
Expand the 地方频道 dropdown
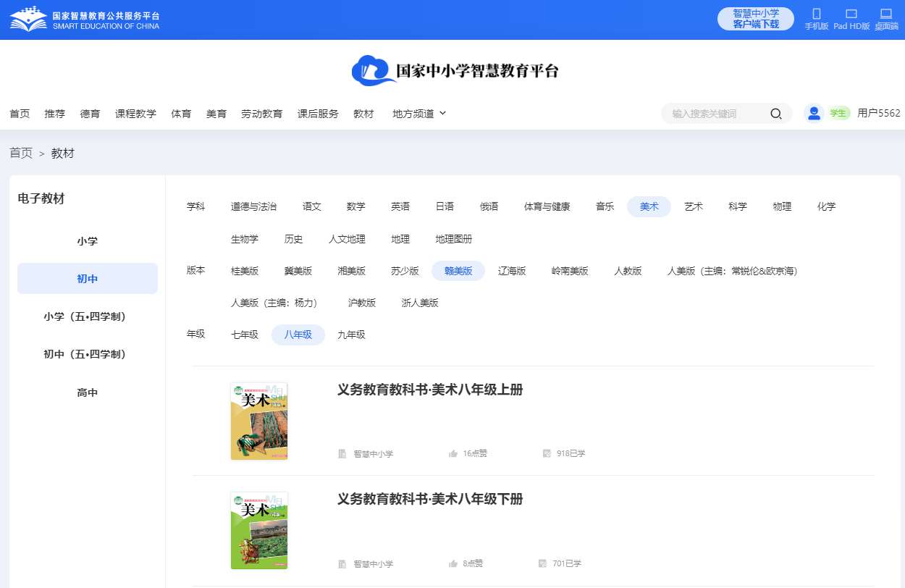tap(419, 114)
